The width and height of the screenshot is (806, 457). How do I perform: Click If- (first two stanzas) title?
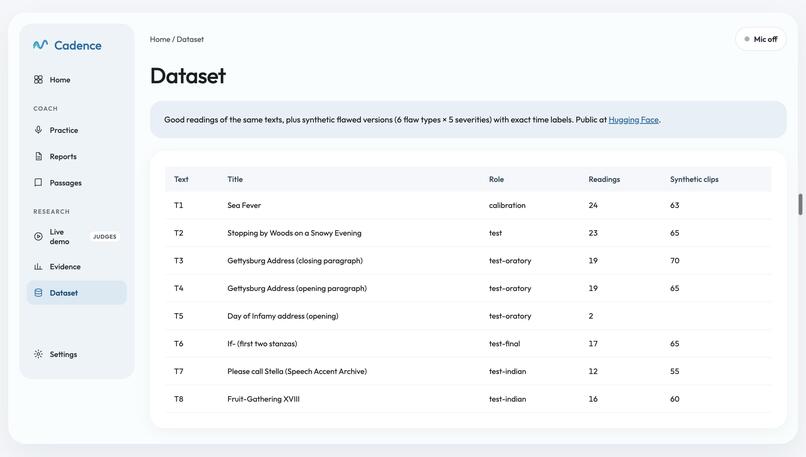coord(262,343)
